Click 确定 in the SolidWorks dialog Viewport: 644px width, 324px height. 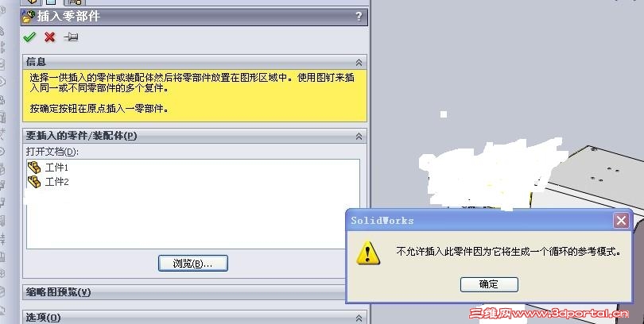[489, 284]
